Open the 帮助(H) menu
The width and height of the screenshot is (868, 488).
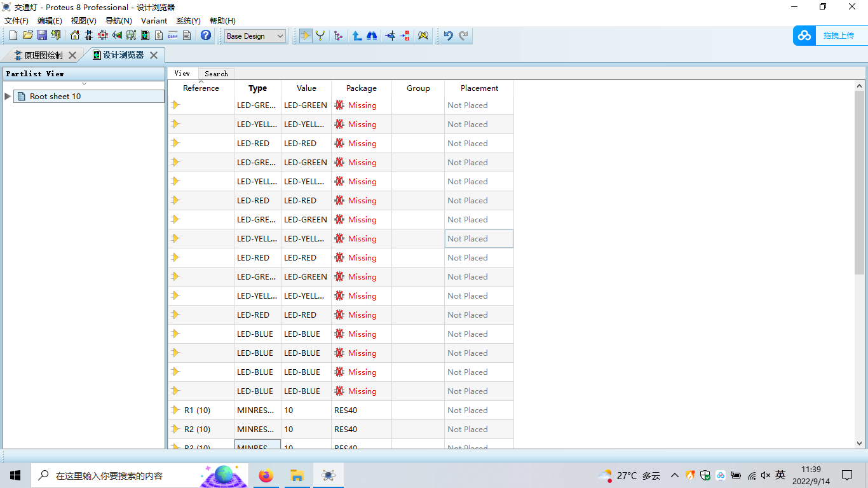[222, 20]
